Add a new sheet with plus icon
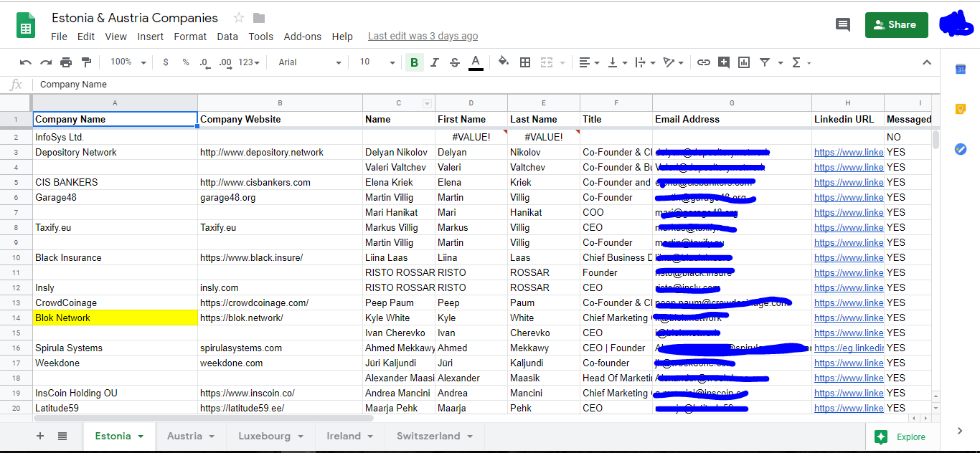 click(40, 436)
